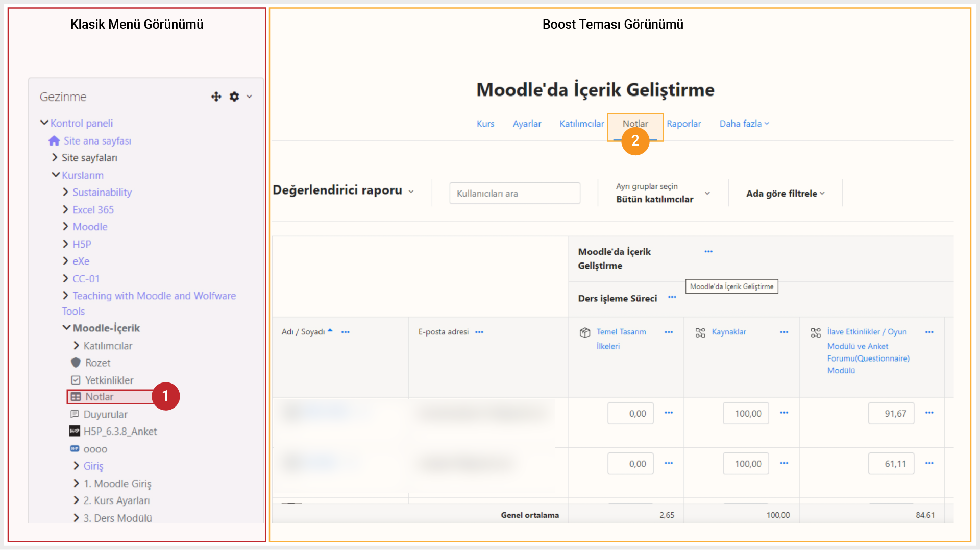This screenshot has height=550, width=980.
Task: Open the actions menu for Moodle'da İçerik Geliştirme header
Action: click(x=708, y=251)
